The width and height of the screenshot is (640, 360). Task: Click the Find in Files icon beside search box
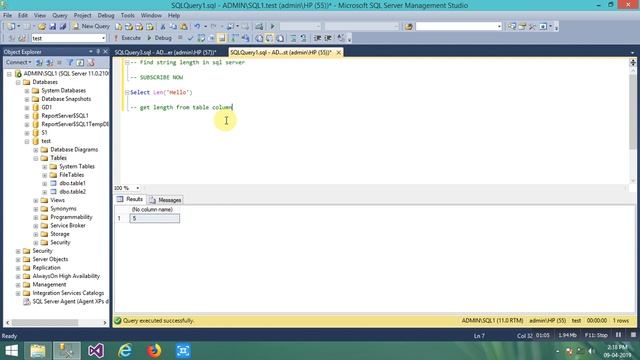coord(408,27)
